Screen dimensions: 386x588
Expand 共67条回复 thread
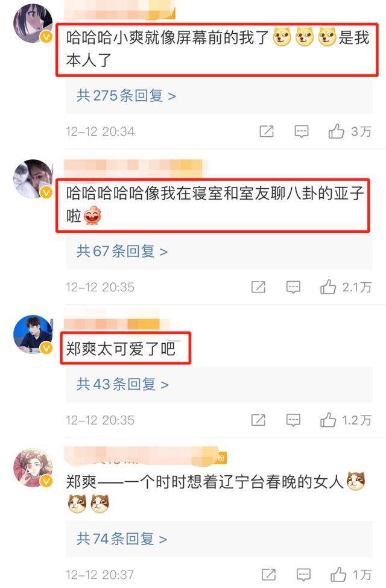[x=122, y=251]
